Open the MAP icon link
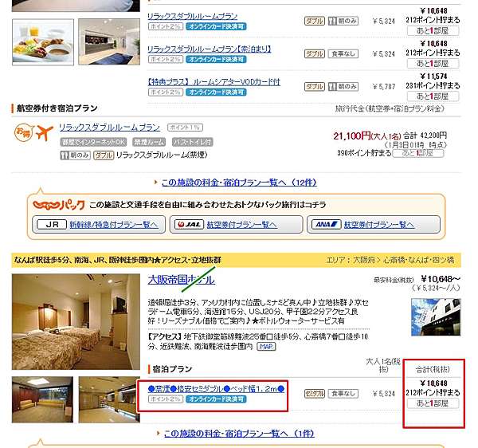Viewport: 478px width, 448px height. tap(266, 347)
